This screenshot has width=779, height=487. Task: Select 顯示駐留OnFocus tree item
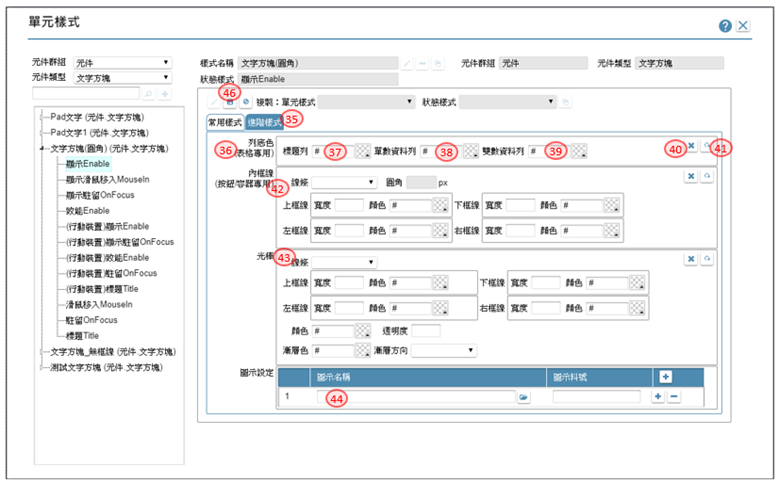[x=100, y=195]
